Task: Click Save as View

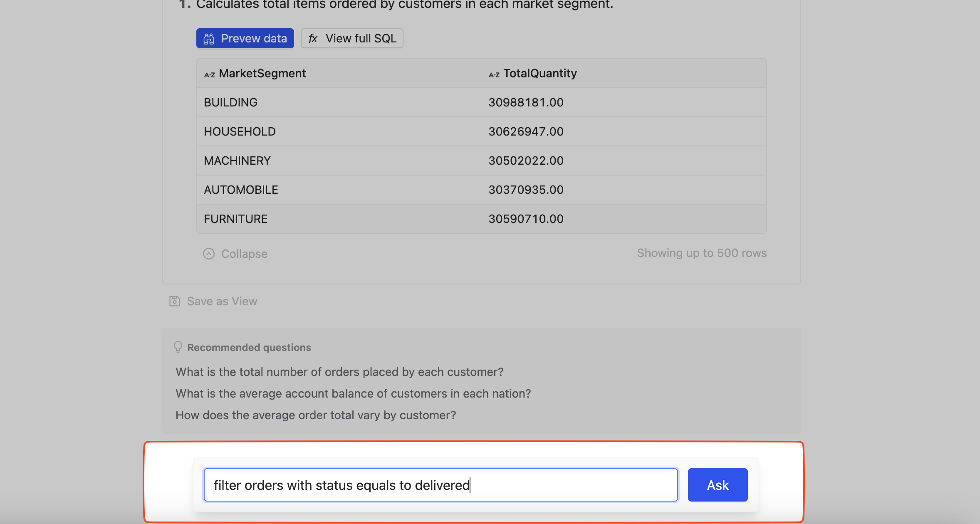Action: [213, 301]
